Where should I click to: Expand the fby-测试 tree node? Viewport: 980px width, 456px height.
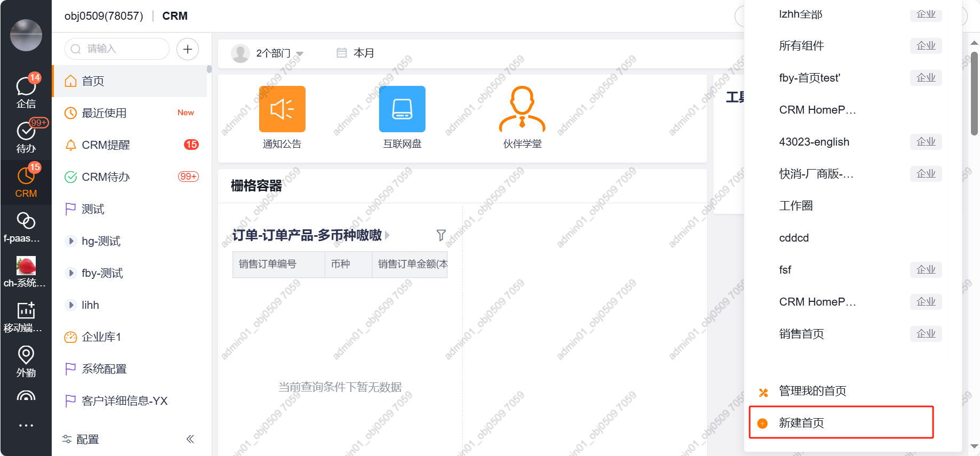click(70, 273)
